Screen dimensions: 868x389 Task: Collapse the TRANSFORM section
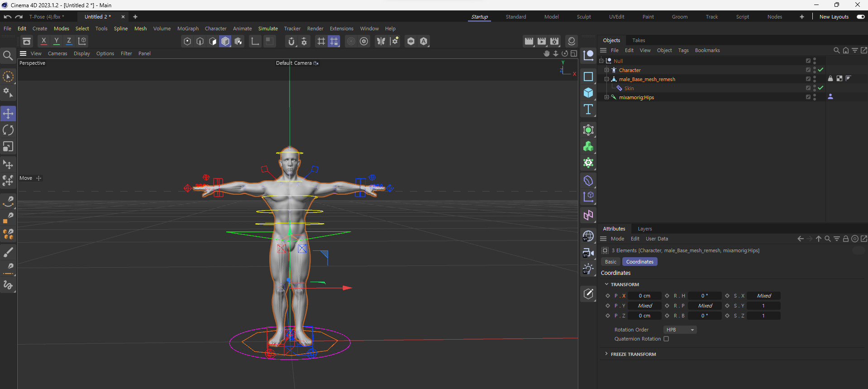[x=607, y=284]
